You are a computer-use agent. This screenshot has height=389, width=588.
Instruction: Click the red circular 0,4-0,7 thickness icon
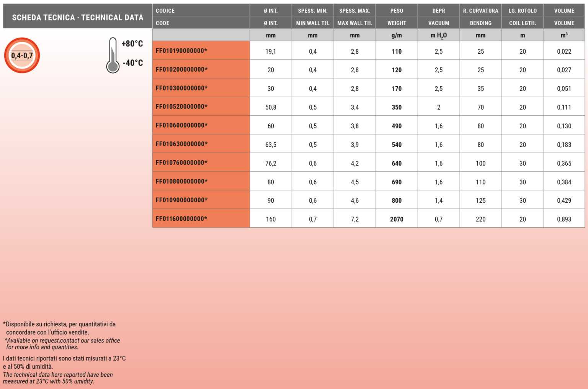22,56
